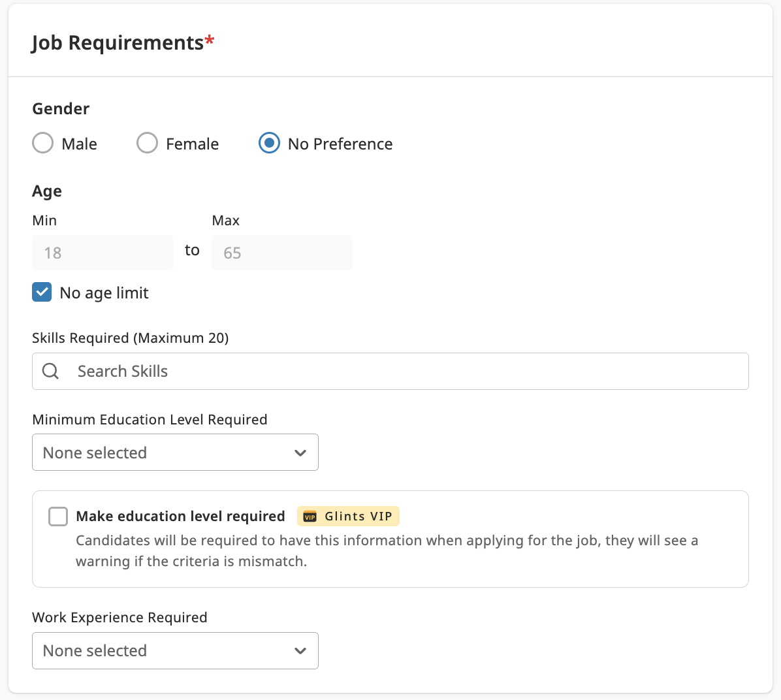Select the Female gender radio button
This screenshot has height=700, width=781.
[x=147, y=143]
